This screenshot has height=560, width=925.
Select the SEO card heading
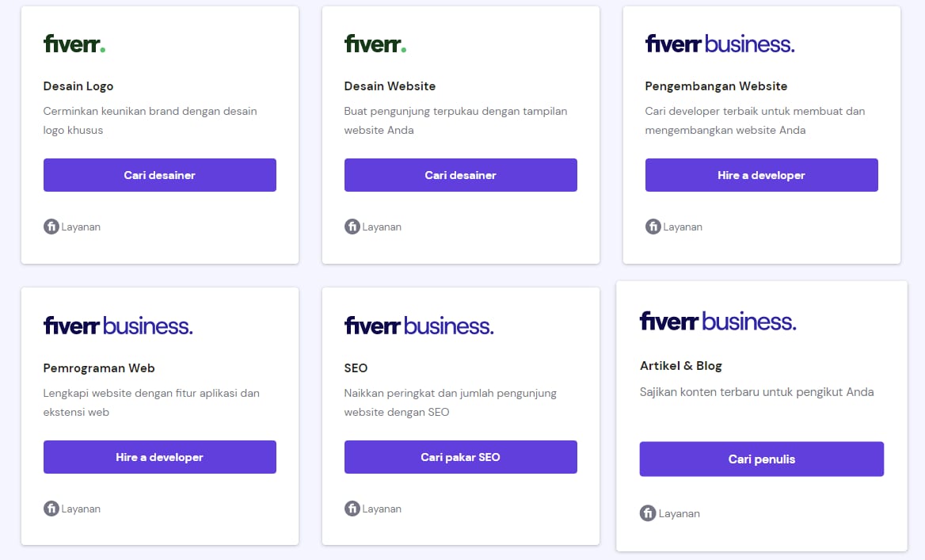click(x=356, y=368)
